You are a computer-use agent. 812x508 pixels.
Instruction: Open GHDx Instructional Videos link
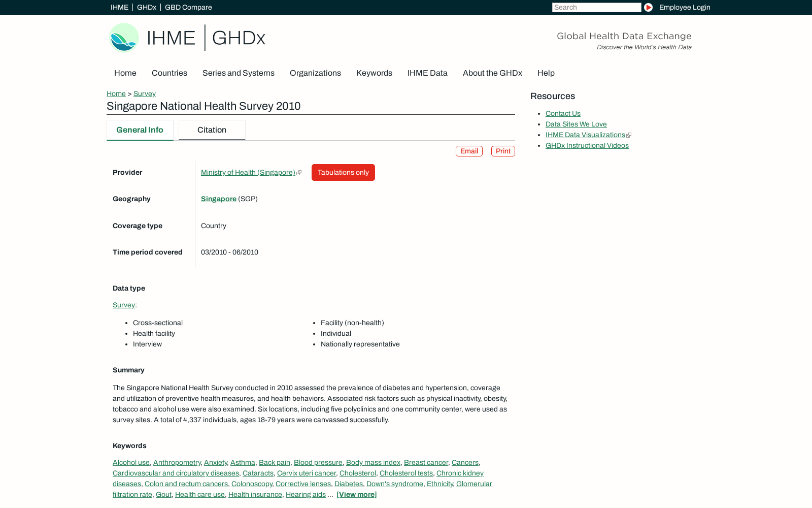pos(587,145)
